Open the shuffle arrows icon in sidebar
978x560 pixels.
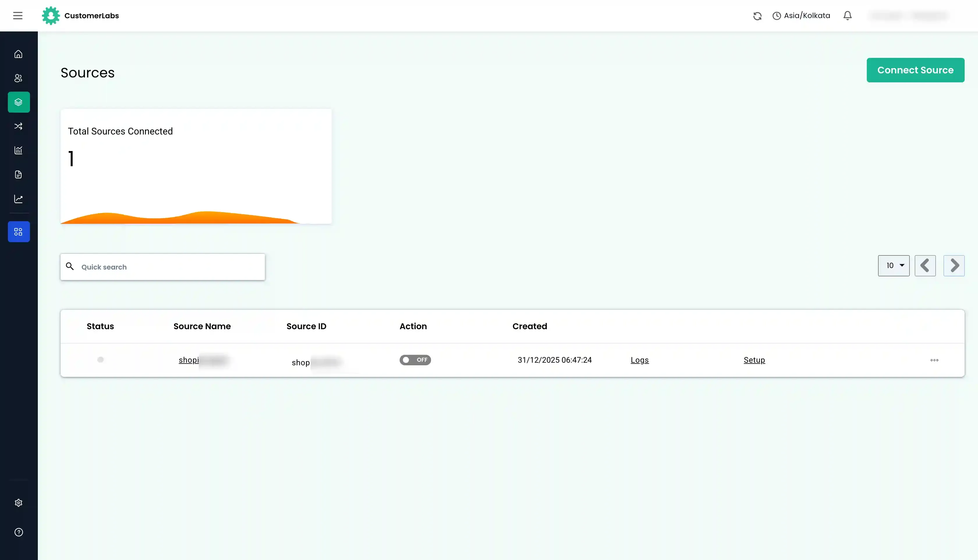18,126
